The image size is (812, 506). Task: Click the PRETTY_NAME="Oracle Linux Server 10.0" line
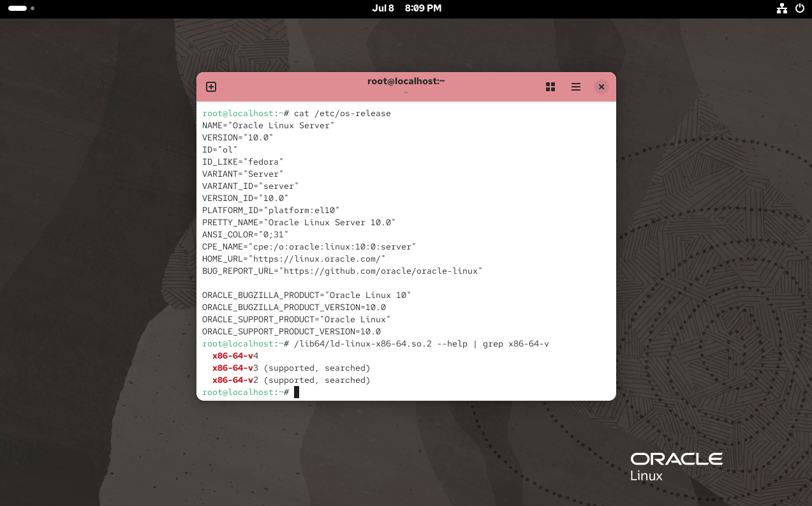pyautogui.click(x=299, y=223)
